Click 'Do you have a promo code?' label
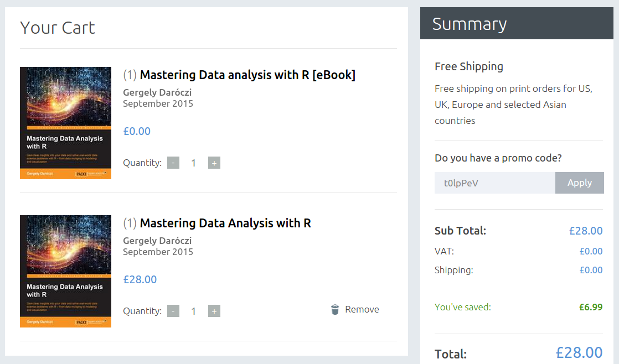The height and width of the screenshot is (364, 619). [498, 158]
